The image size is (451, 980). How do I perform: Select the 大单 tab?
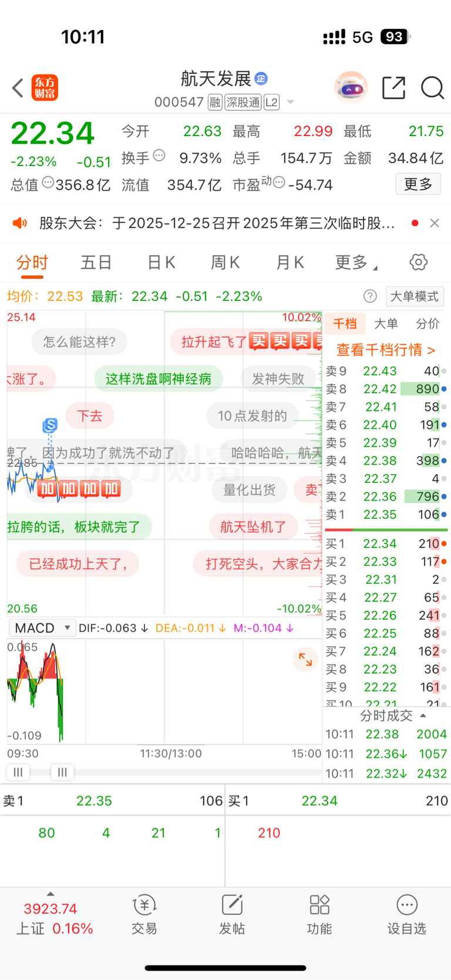pos(386,323)
